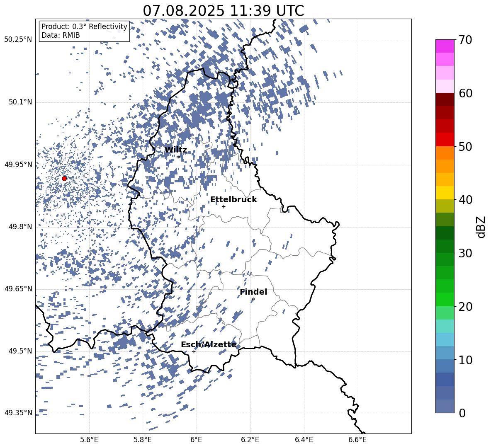Viewport: 491px width, 448px height.
Task: Click the magenta top swatch of colorbar
Action: 445,46
